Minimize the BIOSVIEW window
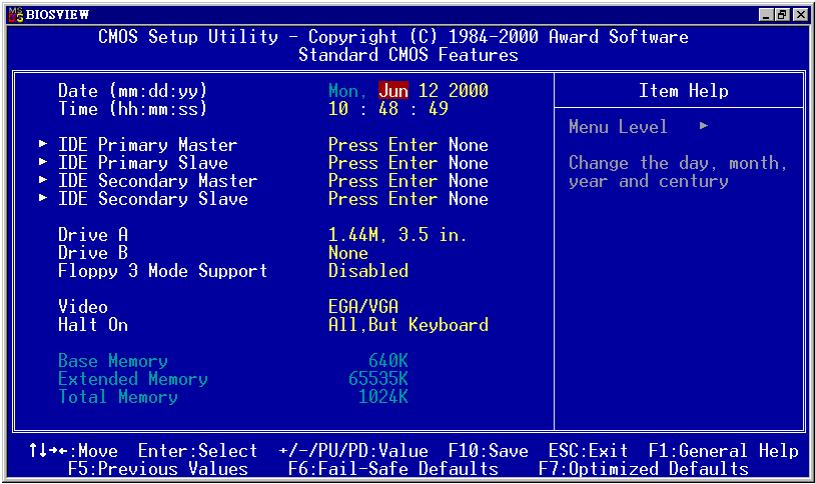 (766, 15)
